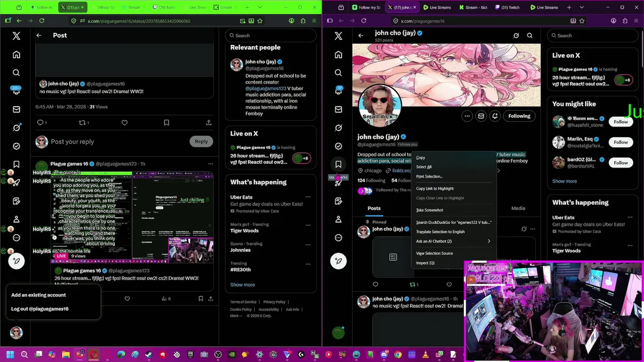Screen dimensions: 644x362
Task: Message john cho via envelope button
Action: click(481, 116)
